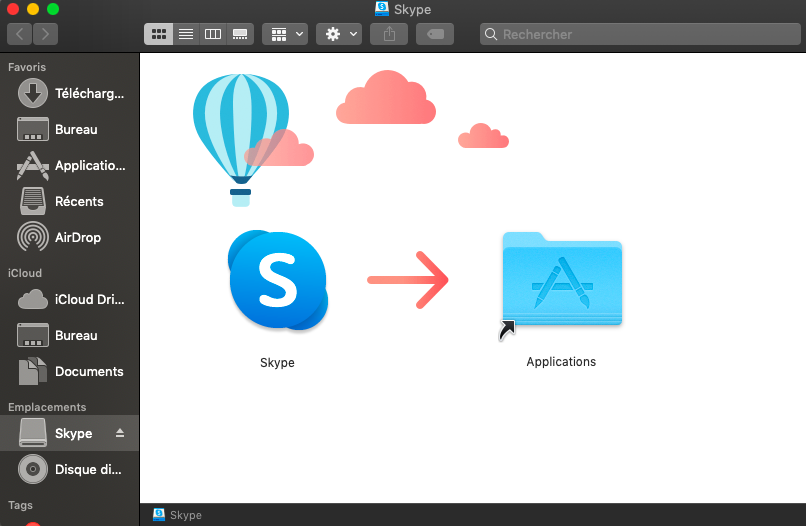Select Disque distant in the sidebar

point(69,469)
